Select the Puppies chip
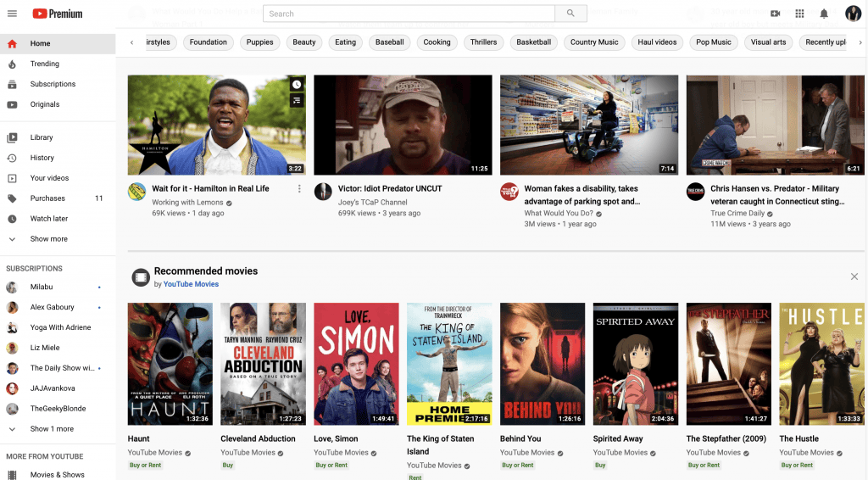The height and width of the screenshot is (480, 868). [259, 42]
